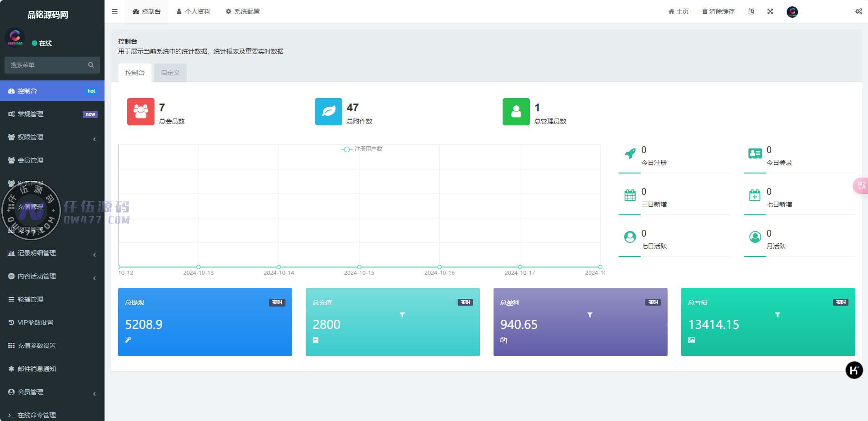Image resolution: width=868 pixels, height=421 pixels.
Task: Open the 系统配置 top tab
Action: (x=243, y=11)
